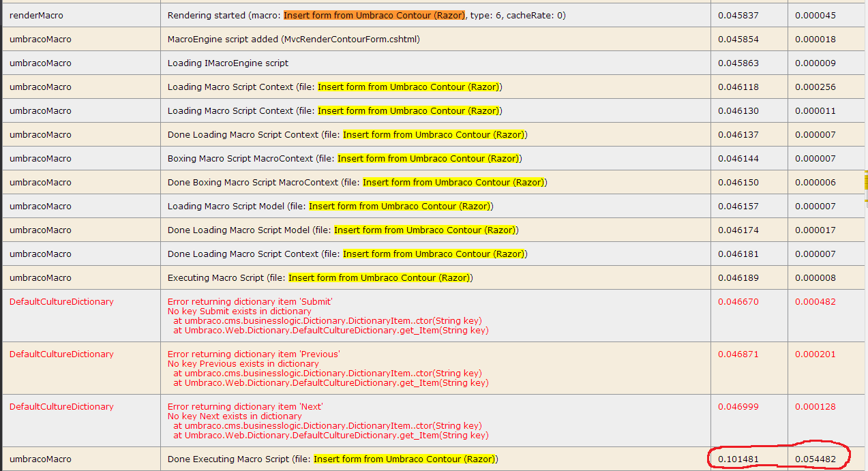The image size is (868, 471).
Task: Select the time value 0.045837
Action: 738,15
